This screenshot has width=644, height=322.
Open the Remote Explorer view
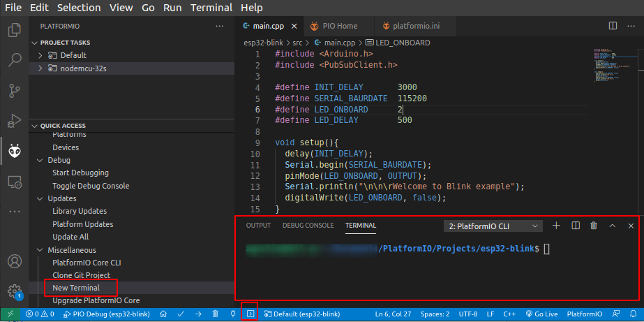(x=15, y=182)
